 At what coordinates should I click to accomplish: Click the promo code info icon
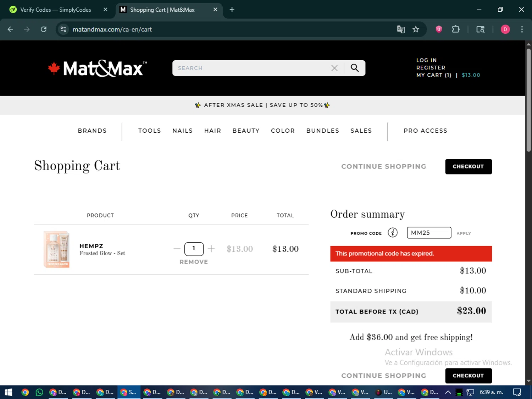point(393,233)
